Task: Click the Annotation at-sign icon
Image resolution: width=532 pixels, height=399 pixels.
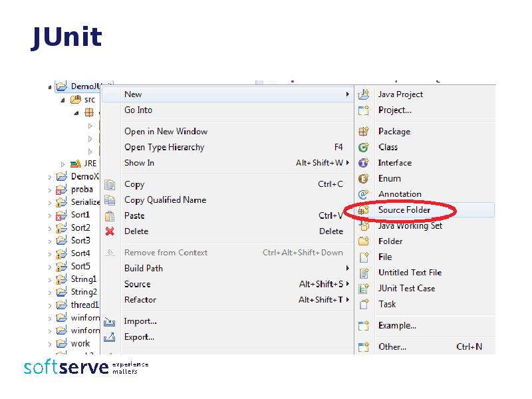Action: pyautogui.click(x=363, y=194)
